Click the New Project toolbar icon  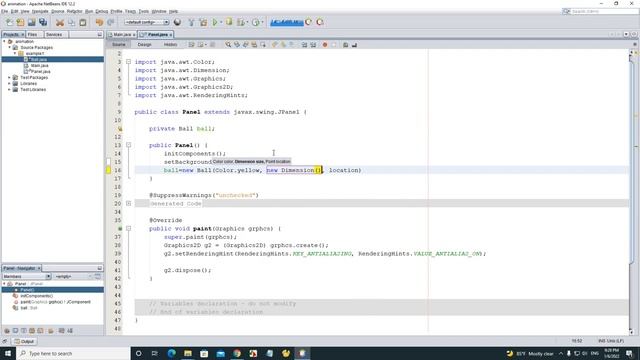(x=20, y=22)
